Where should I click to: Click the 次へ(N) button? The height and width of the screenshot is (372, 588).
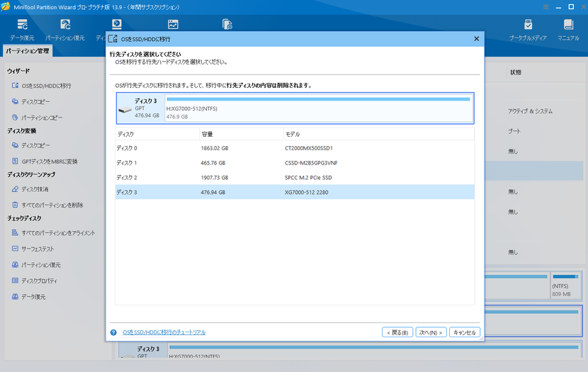point(431,332)
